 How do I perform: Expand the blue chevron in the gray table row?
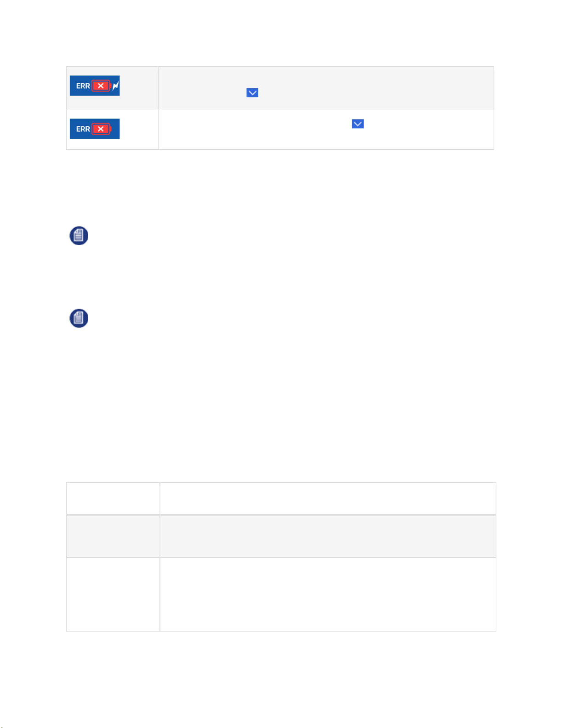click(x=252, y=93)
